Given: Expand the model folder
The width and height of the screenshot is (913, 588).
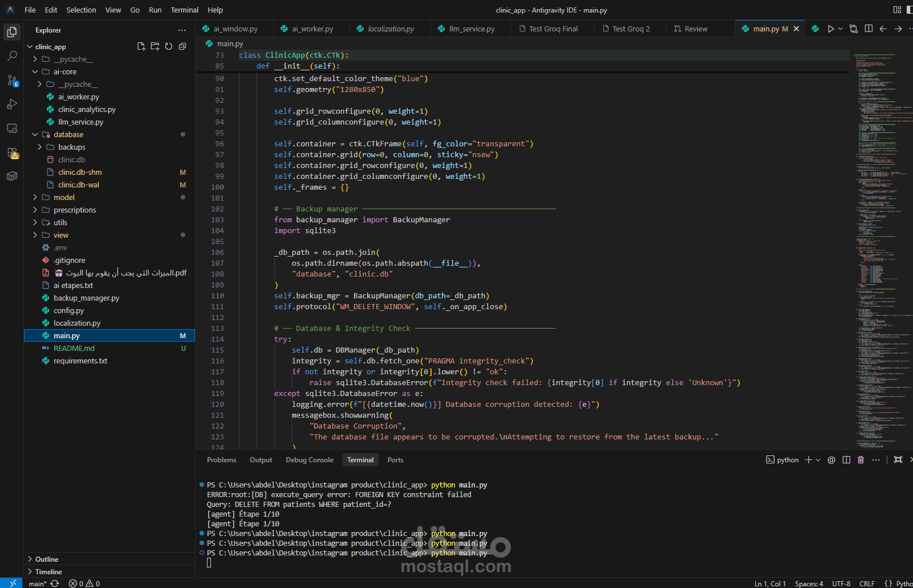Looking at the screenshot, I should click(x=35, y=198).
